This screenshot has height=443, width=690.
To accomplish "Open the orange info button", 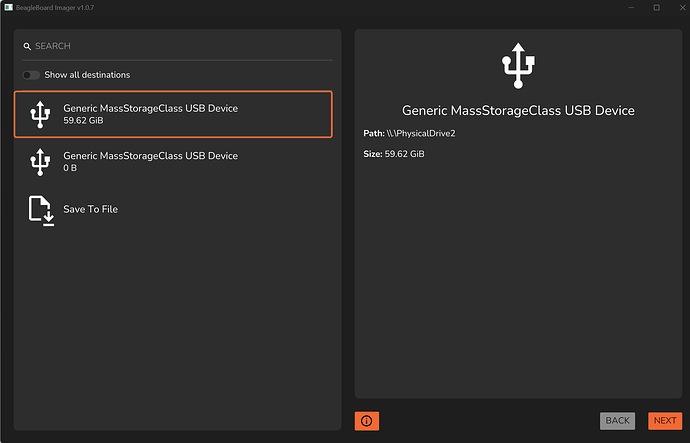I will pyautogui.click(x=367, y=421).
